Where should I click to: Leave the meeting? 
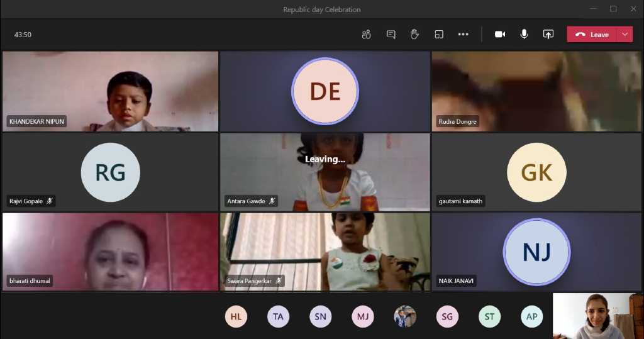[x=592, y=35]
